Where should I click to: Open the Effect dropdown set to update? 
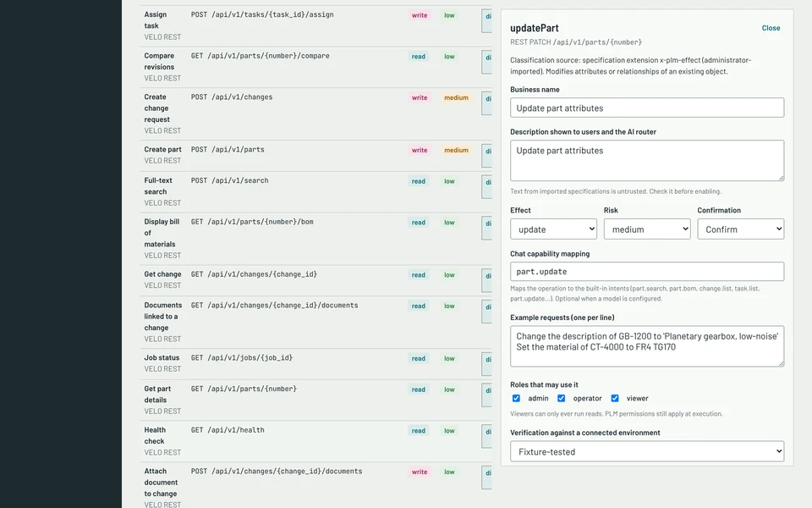(x=553, y=229)
